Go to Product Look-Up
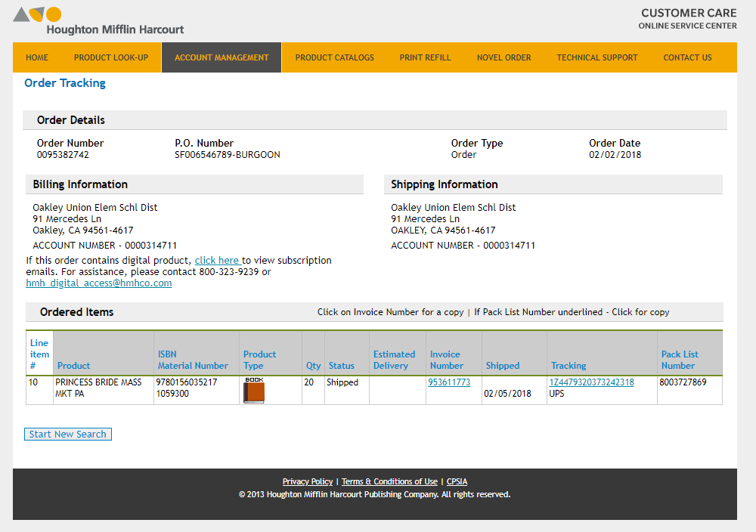Screen dimensions: 756x532 [x=111, y=57]
